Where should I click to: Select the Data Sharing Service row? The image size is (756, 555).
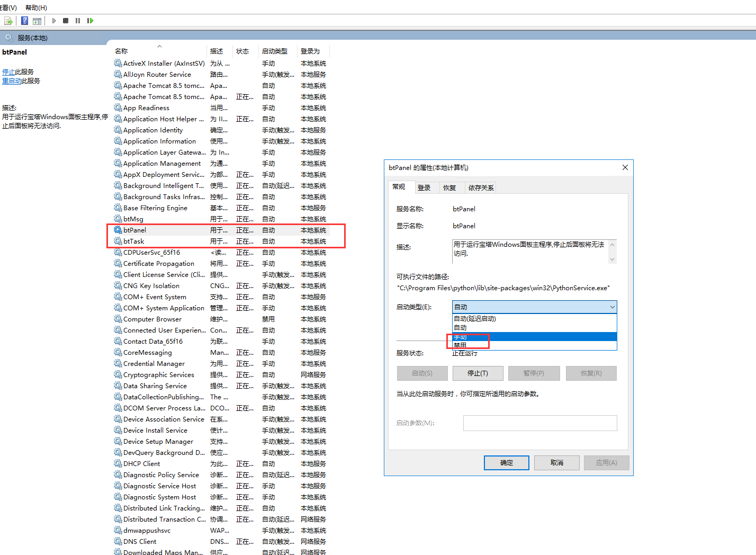[x=221, y=386]
